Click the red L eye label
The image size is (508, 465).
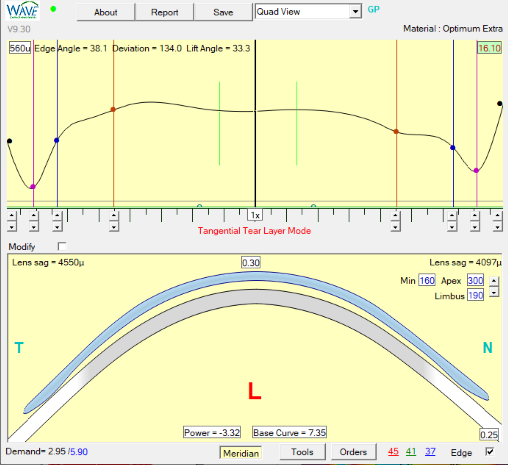tap(255, 391)
